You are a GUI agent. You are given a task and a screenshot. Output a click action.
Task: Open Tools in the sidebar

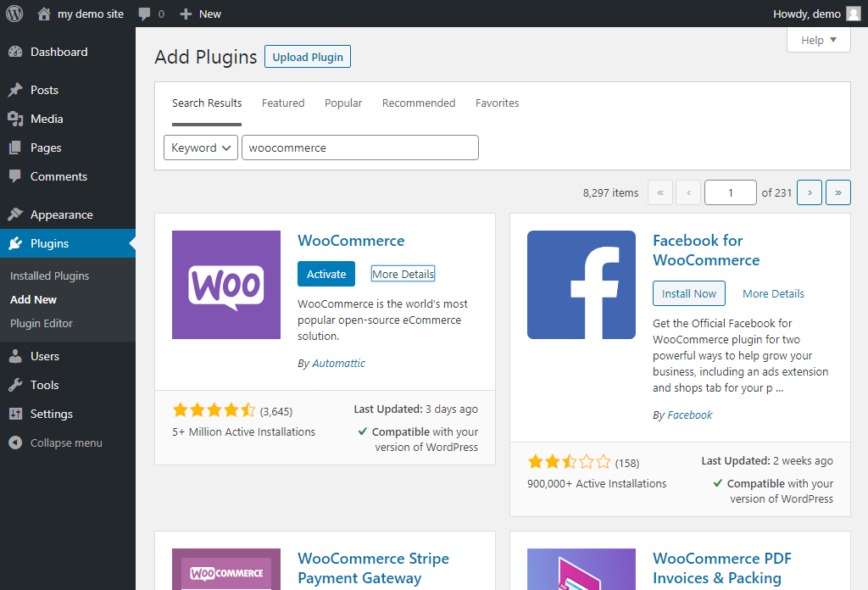pos(44,385)
